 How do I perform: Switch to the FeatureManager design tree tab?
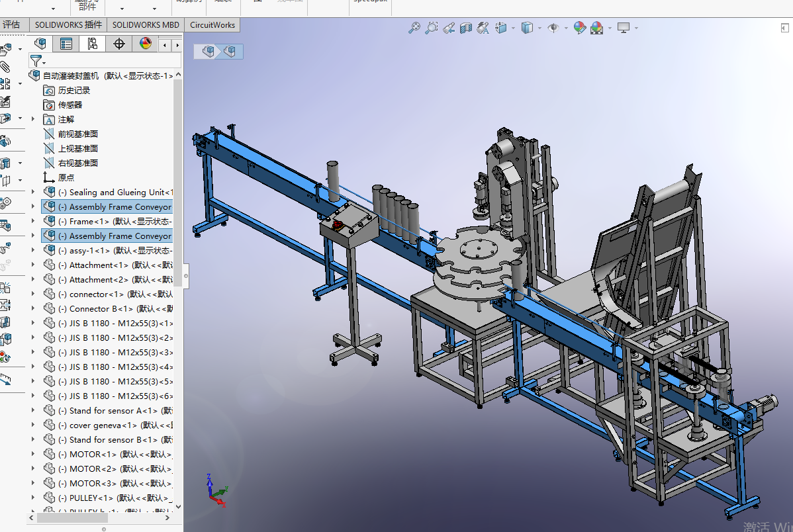click(x=40, y=44)
